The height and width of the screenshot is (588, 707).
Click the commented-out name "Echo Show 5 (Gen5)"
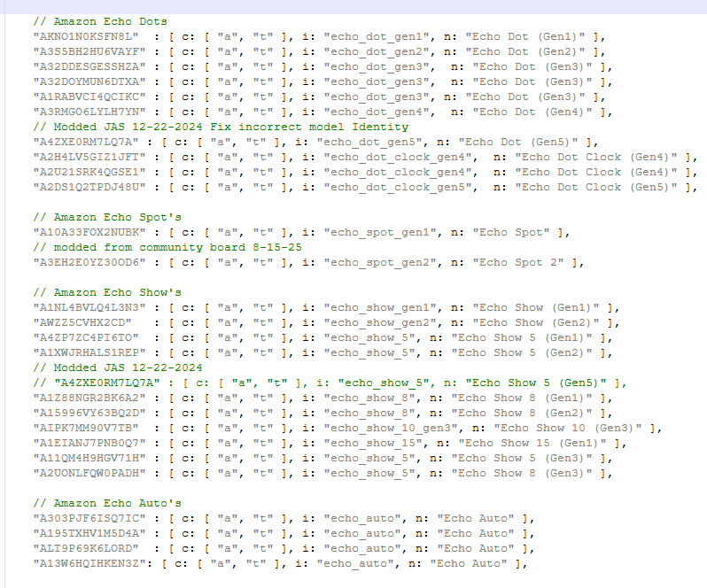(536, 383)
